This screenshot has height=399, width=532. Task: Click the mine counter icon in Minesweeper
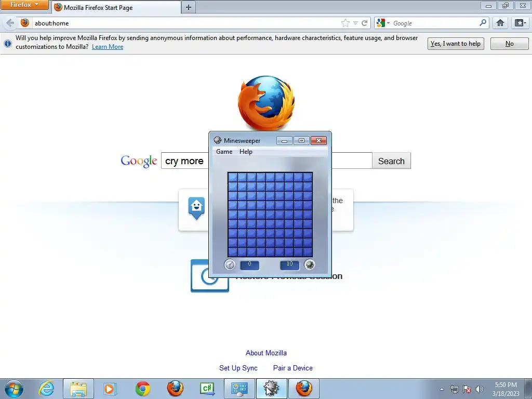(x=310, y=264)
